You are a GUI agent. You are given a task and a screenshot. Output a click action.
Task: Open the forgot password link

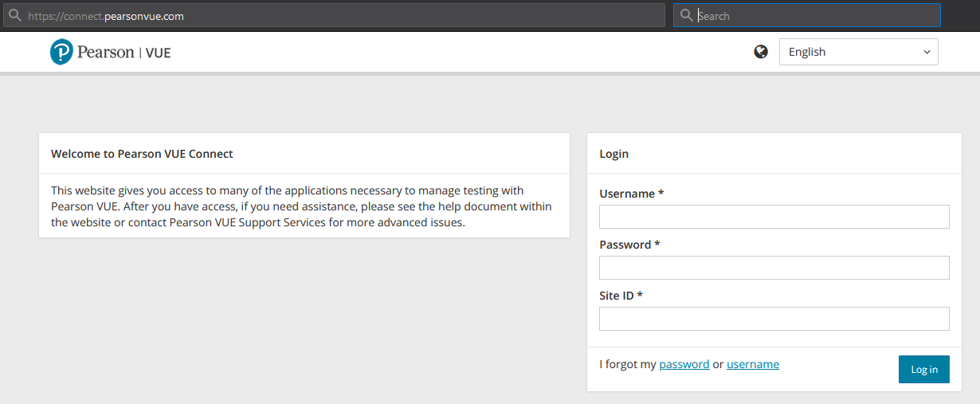(684, 364)
